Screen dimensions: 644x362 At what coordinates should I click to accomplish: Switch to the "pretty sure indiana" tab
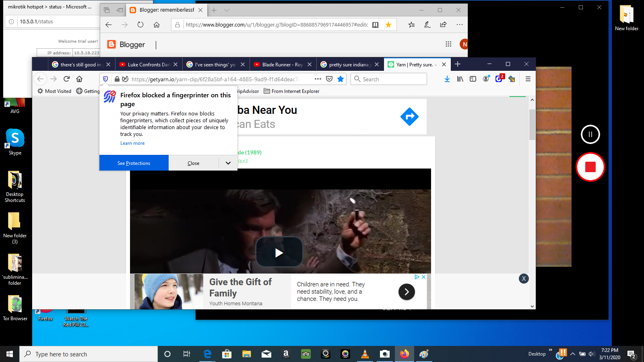click(x=350, y=64)
